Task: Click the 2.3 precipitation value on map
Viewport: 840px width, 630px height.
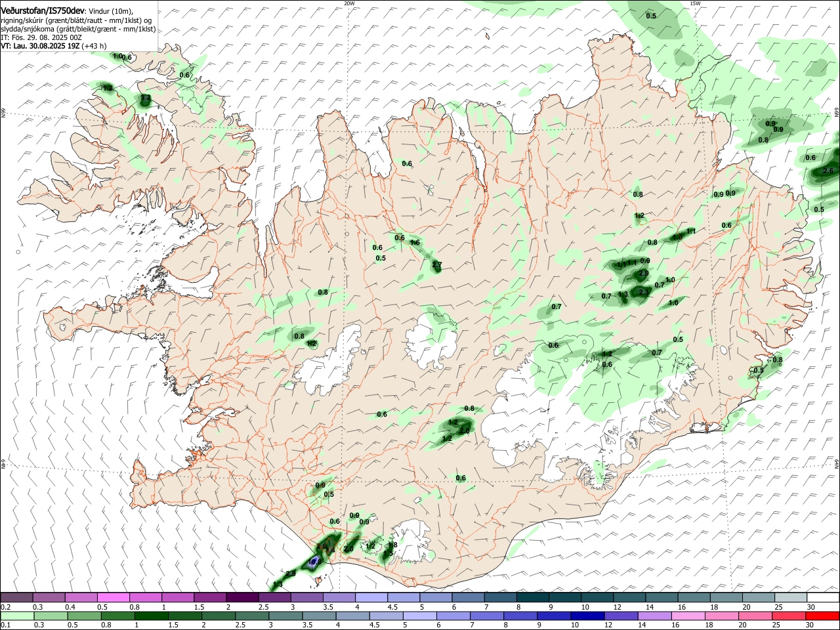Action: pyautogui.click(x=644, y=291)
